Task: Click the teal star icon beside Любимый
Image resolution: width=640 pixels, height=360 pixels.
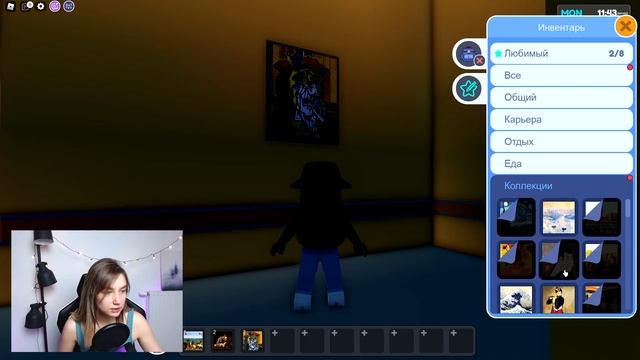Action: click(498, 53)
